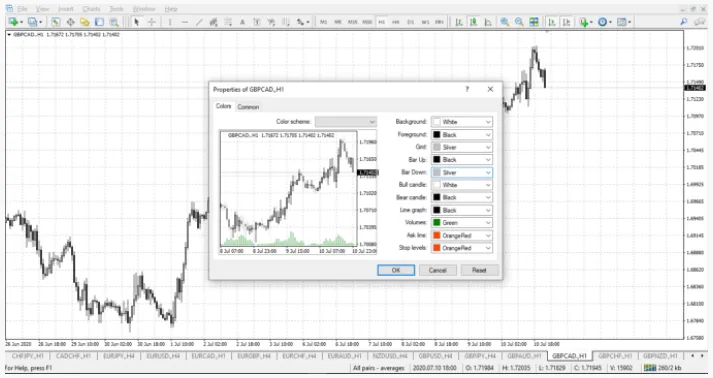Select the Cursor arrow tool

pyautogui.click(x=136, y=22)
